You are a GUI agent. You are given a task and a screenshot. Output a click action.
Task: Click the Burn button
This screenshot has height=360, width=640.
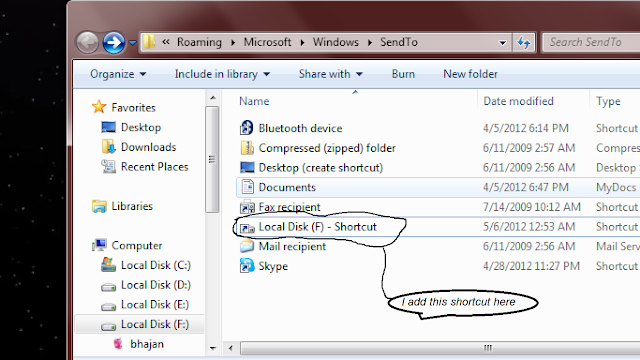coord(403,74)
